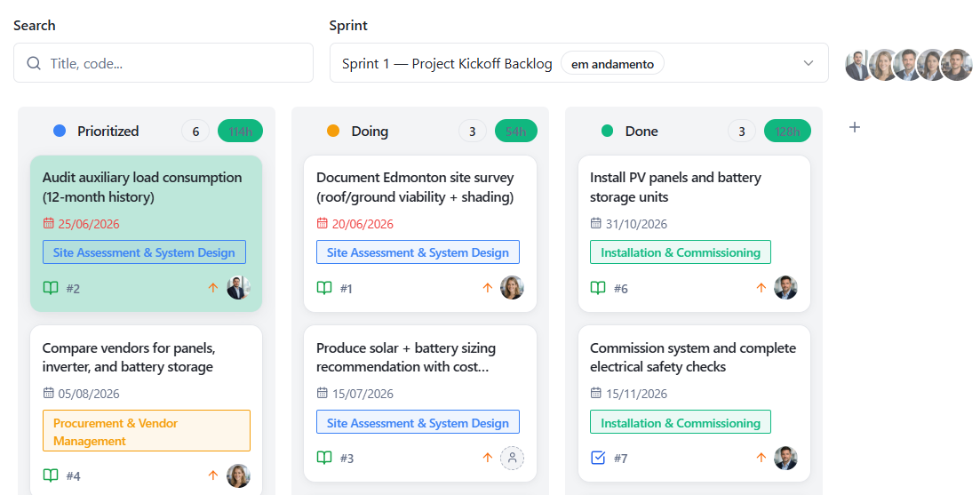Click the orange priority arrow on card #1
Viewport: 980px width, 495px height.
coord(488,288)
